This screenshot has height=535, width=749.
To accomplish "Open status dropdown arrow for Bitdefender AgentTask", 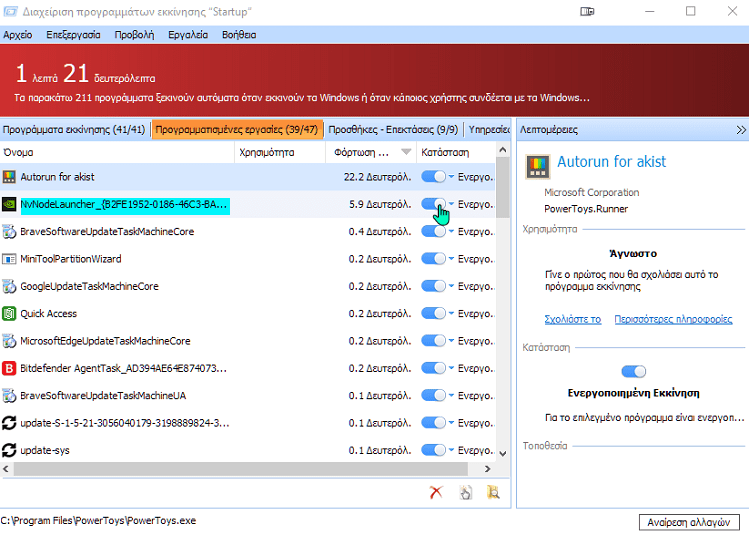I will click(x=451, y=368).
